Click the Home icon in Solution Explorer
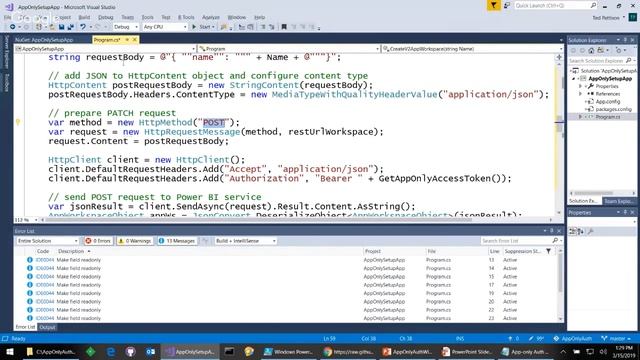 pyautogui.click(x=591, y=50)
